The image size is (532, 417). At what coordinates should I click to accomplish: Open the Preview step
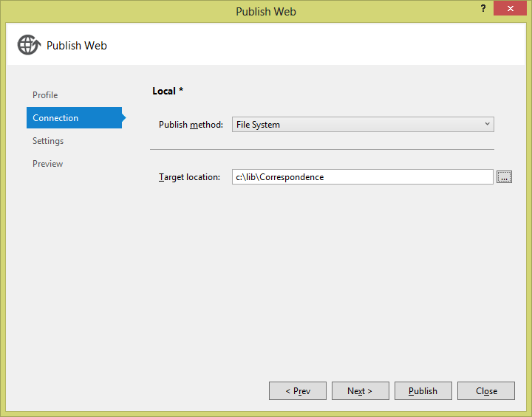pyautogui.click(x=47, y=164)
